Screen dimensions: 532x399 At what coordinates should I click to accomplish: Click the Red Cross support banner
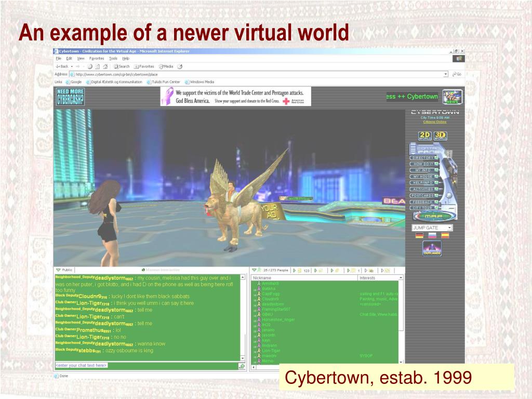(236, 96)
